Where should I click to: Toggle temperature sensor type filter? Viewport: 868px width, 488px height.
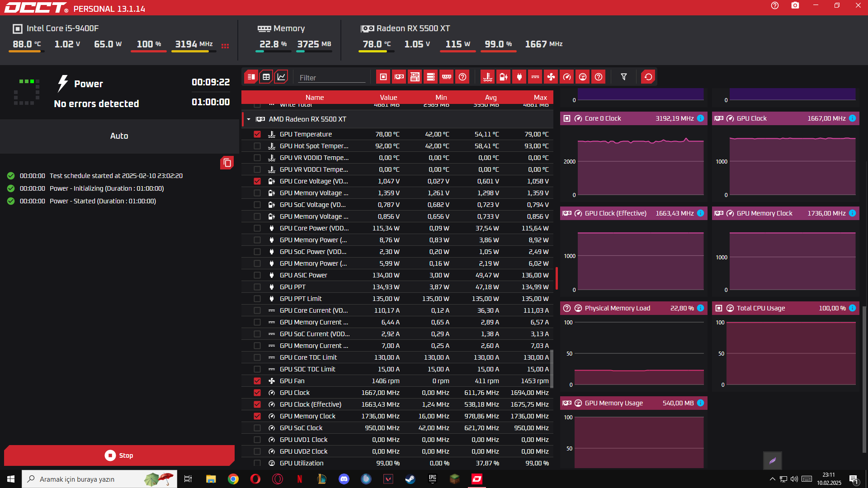coord(488,77)
